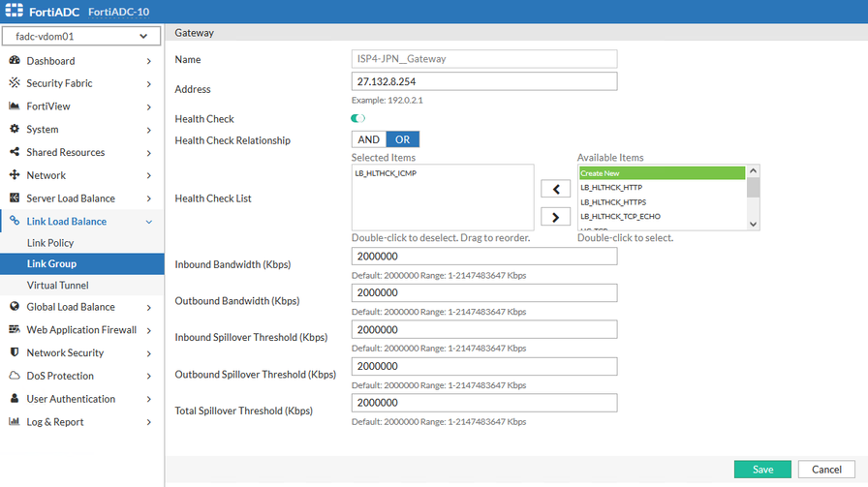Click the Web Application Firewall icon
Image resolution: width=868 pixels, height=487 pixels.
[15, 329]
